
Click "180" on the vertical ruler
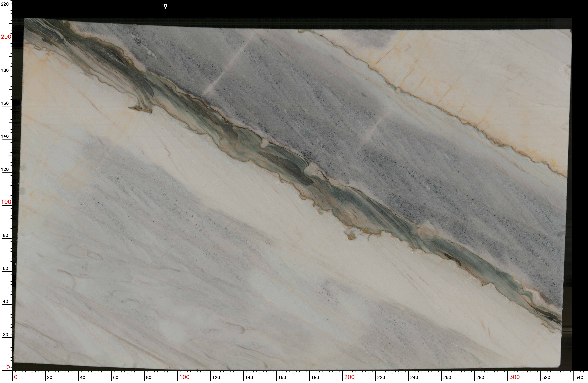5,70
